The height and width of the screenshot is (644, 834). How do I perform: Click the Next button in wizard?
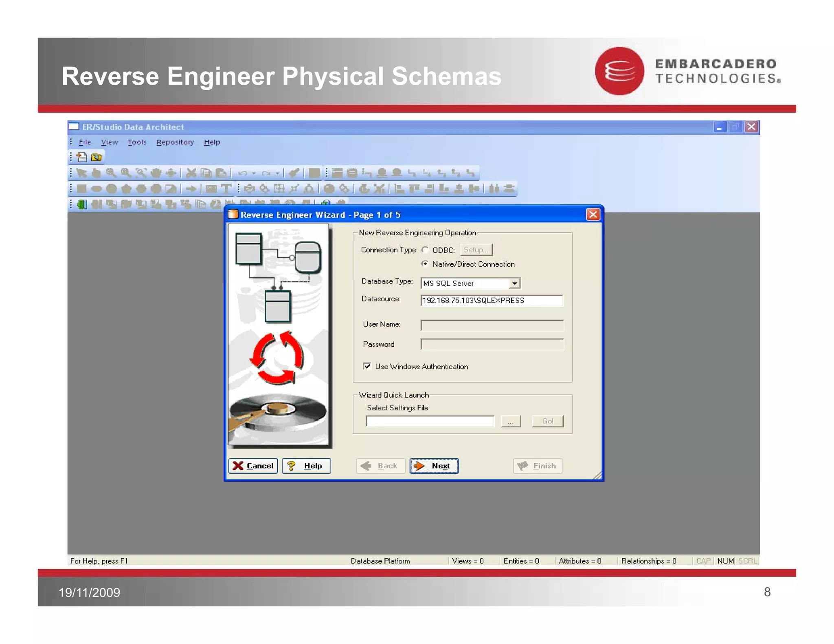[x=434, y=466]
